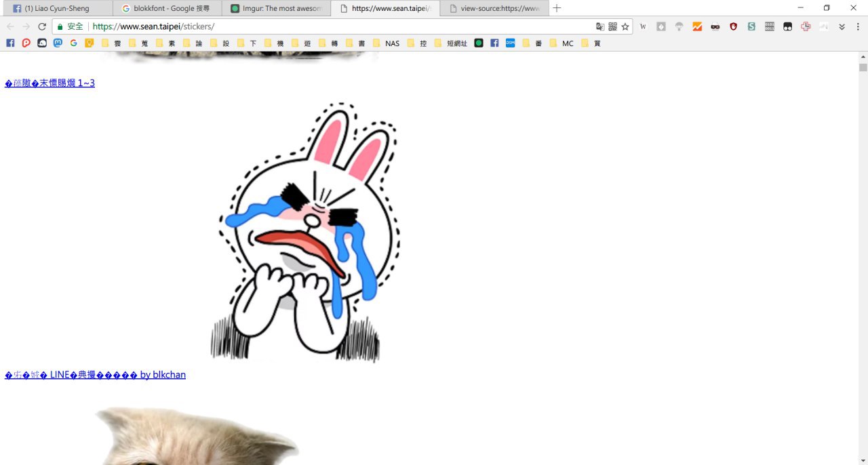
Task: Open the Pixiv bookmark icon
Action: click(26, 43)
